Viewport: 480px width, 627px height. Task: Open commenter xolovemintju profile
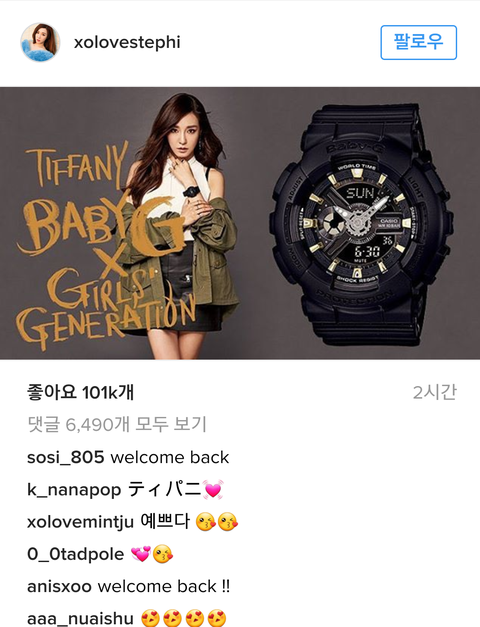point(80,522)
